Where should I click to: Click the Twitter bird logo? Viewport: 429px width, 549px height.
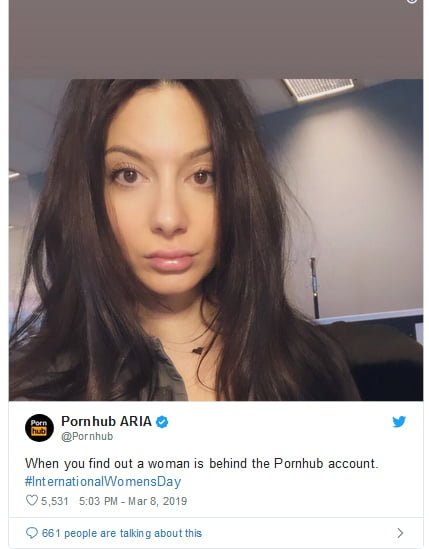click(399, 422)
